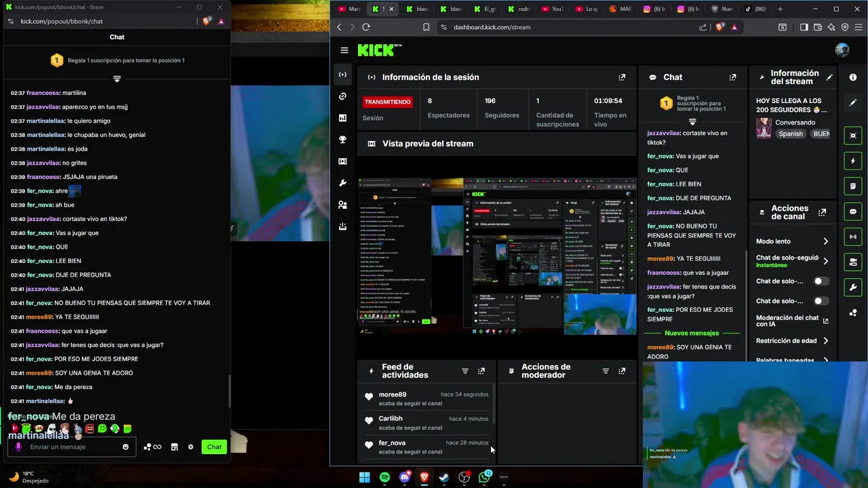The image size is (868, 488).
Task: Select the stream icon atop the left dashboard sidebar
Action: [342, 75]
